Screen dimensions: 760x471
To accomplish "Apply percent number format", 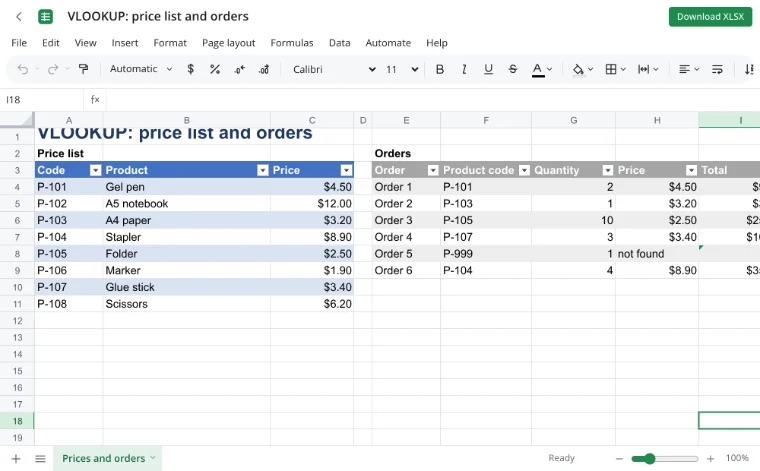I will [215, 69].
